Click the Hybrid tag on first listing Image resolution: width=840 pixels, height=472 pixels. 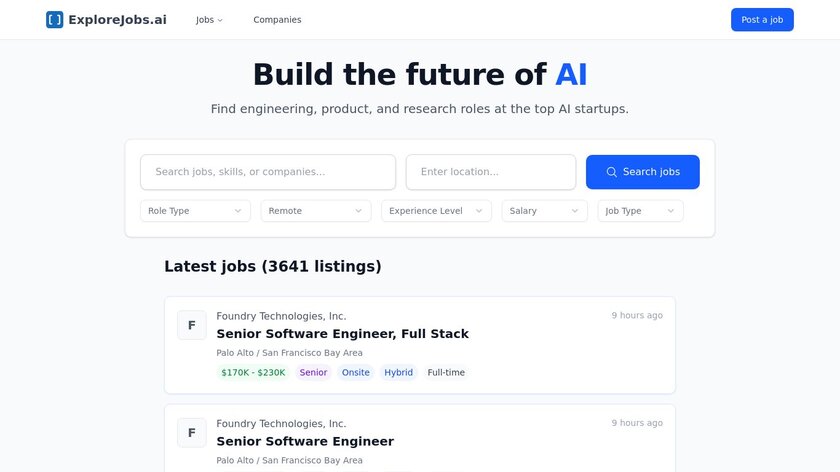click(x=398, y=373)
